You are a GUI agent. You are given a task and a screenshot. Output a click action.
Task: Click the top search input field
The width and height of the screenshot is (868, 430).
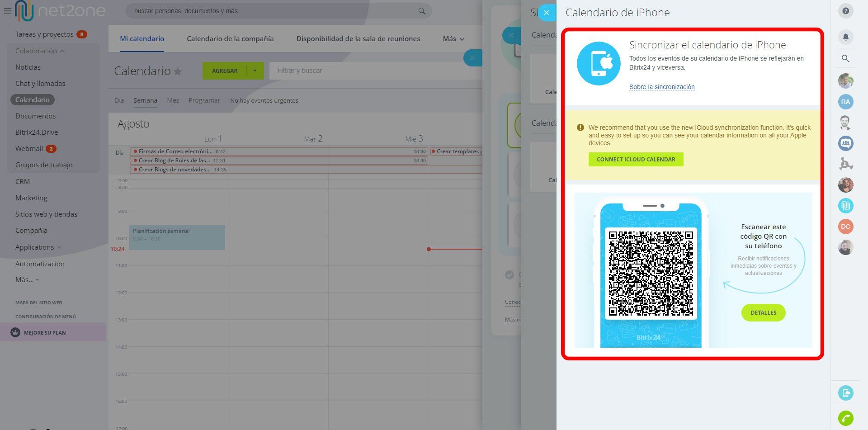[278, 11]
